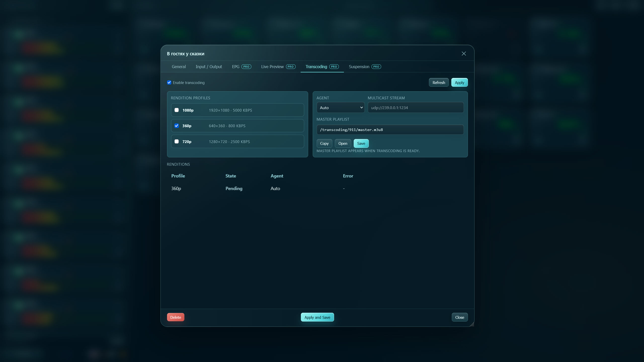Screen dimensions: 644x362
Task: Click the resize grip at dialog corner
Action: (472, 324)
